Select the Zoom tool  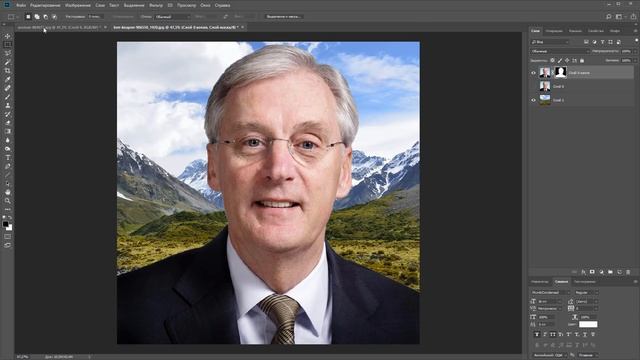coord(7,201)
